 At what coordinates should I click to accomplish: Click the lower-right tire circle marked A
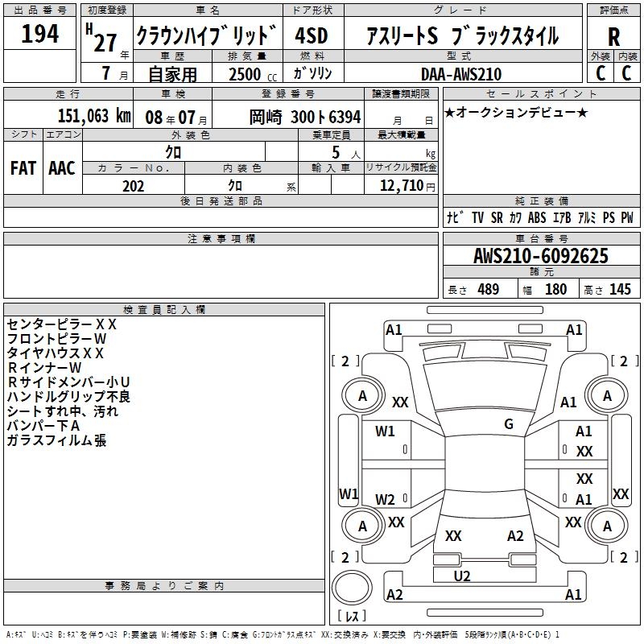pos(607,526)
